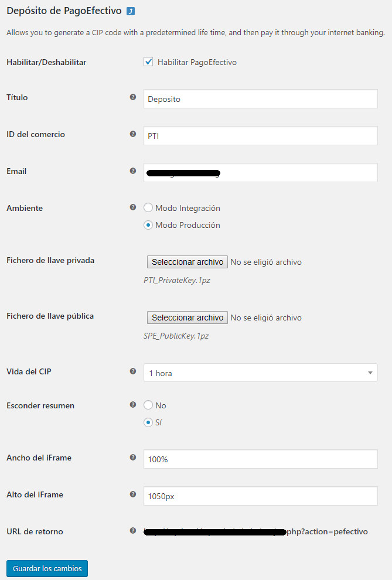Click the help icon next to Título
The width and height of the screenshot is (392, 580).
133,97
